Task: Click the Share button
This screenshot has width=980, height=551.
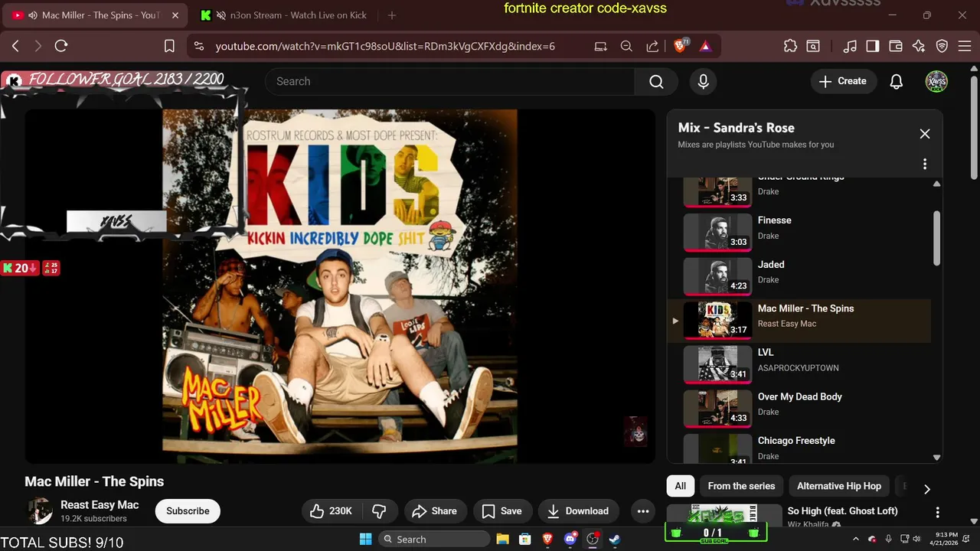Action: (x=434, y=511)
